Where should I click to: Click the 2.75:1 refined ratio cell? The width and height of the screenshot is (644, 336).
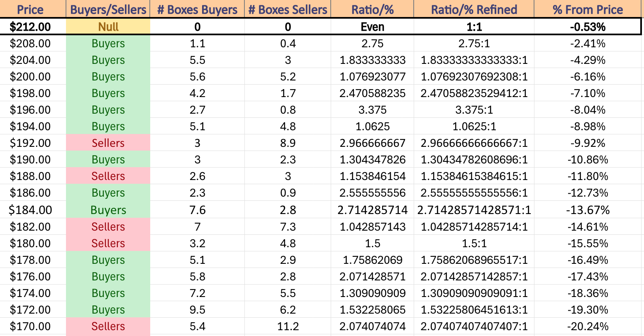tap(474, 43)
